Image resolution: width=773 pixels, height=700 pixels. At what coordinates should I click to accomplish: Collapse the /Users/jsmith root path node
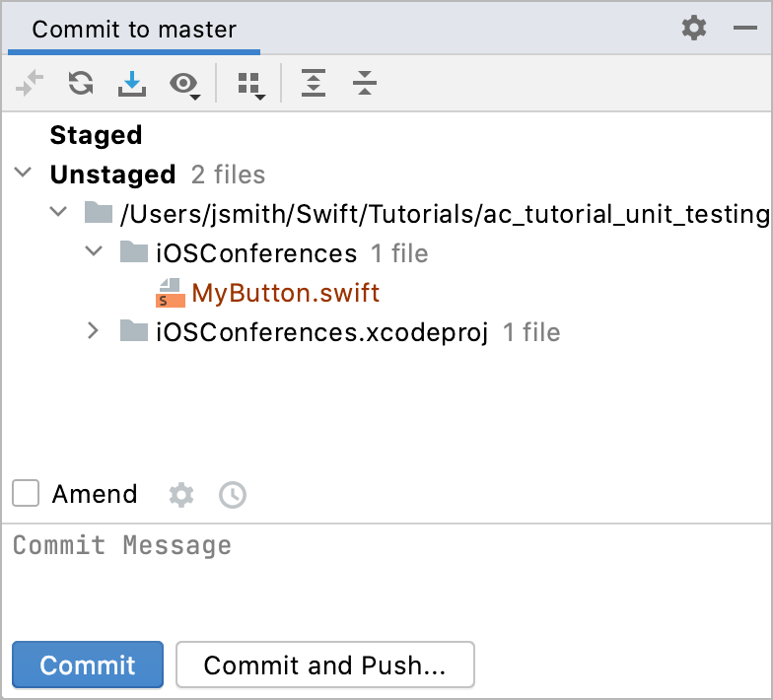58,212
